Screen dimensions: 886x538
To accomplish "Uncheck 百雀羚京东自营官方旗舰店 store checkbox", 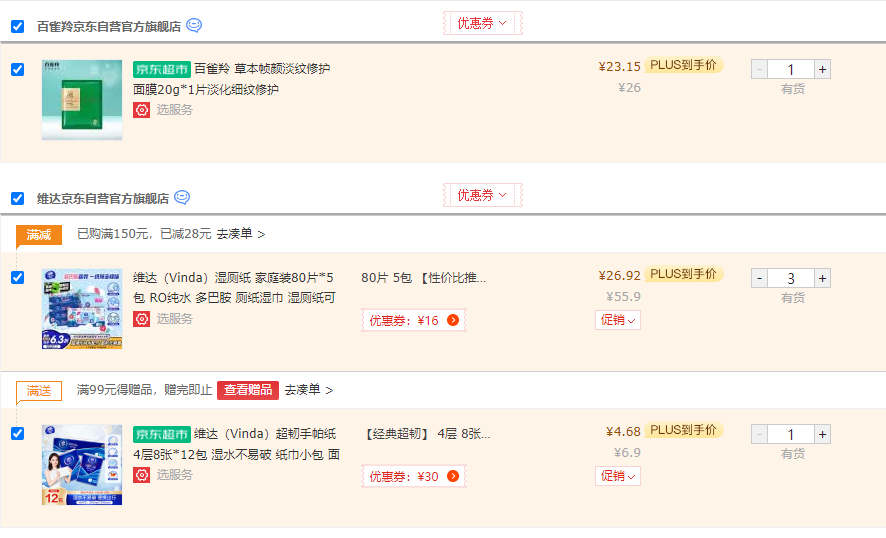I will click(x=18, y=27).
